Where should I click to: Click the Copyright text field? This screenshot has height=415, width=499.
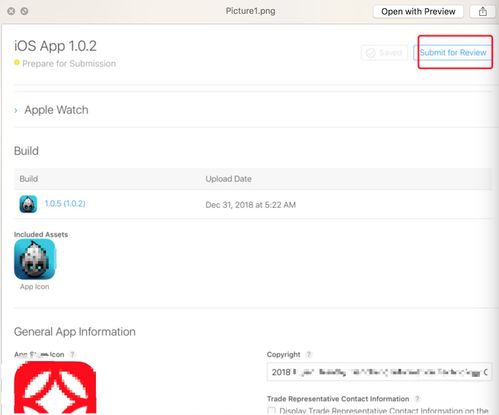[x=379, y=372]
